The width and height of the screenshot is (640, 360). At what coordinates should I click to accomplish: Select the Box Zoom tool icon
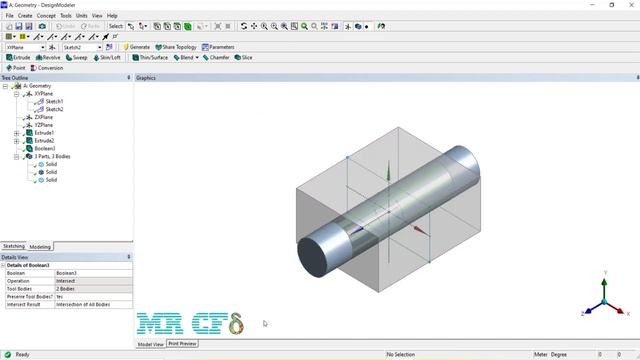point(274,26)
